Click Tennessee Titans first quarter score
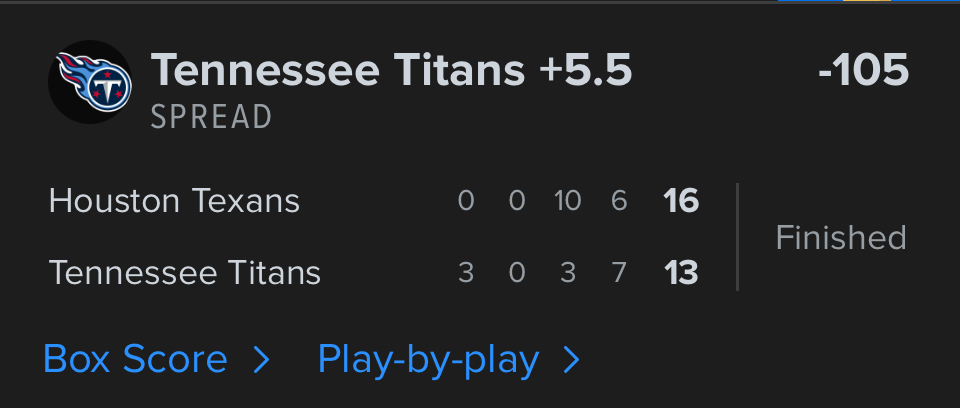This screenshot has width=960, height=408. click(466, 272)
